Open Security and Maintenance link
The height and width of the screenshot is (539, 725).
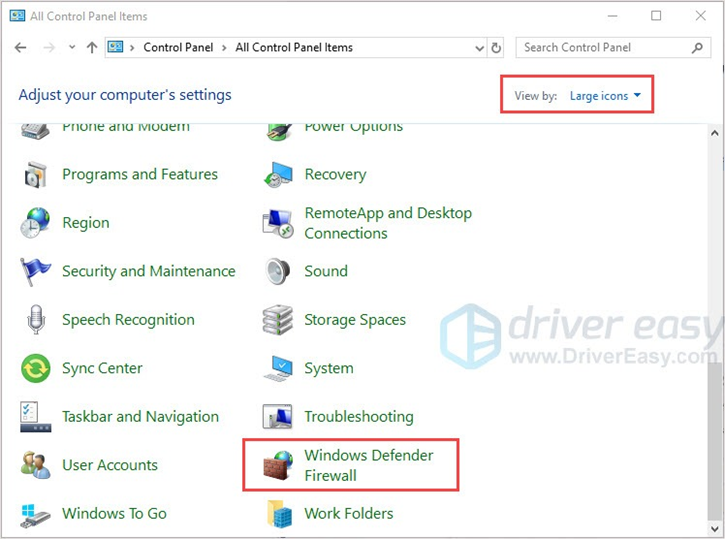[149, 271]
